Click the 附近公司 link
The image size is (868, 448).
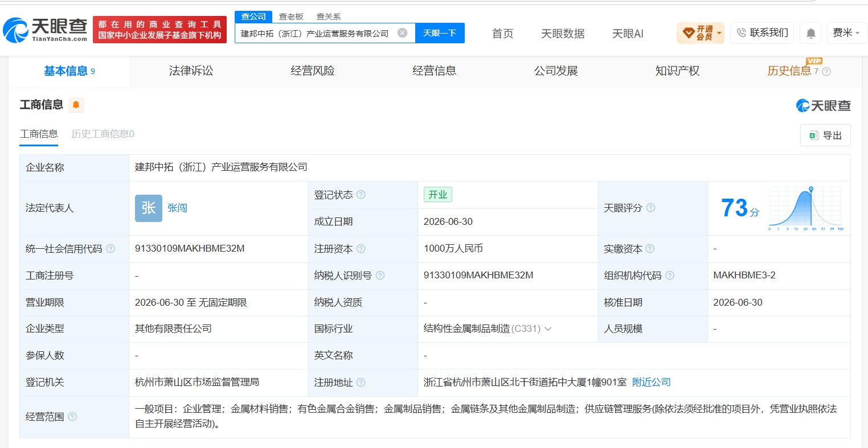pos(652,383)
